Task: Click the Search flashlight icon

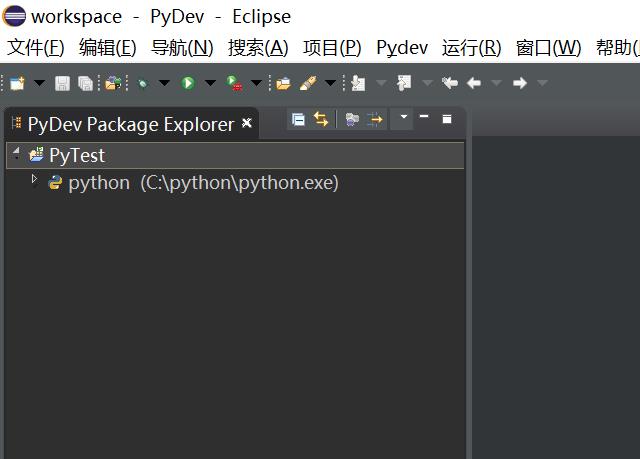Action: click(x=308, y=83)
